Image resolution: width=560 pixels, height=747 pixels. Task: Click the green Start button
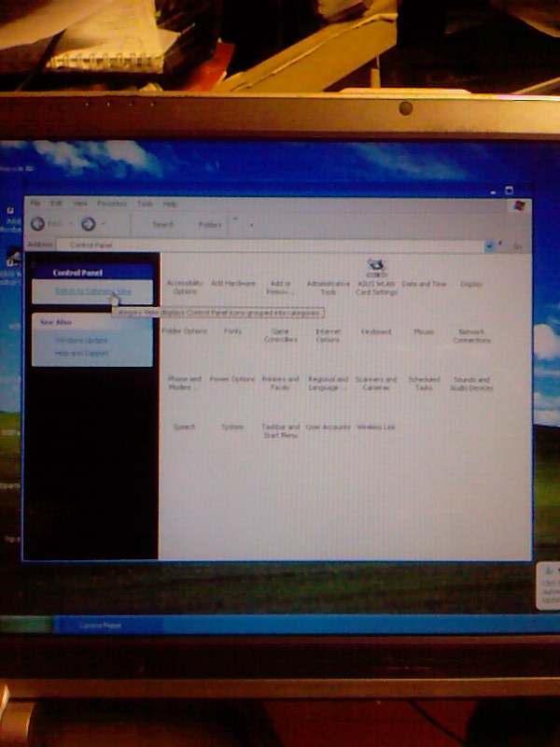point(26,625)
